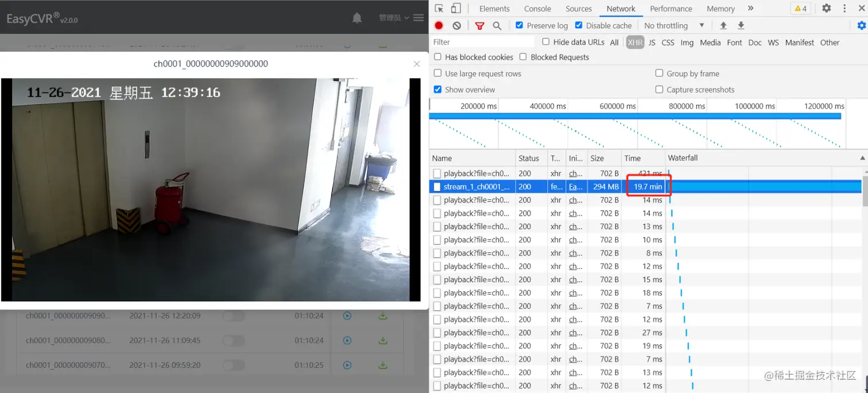This screenshot has height=393, width=868.
Task: Switch to Performance tab
Action: click(x=671, y=9)
